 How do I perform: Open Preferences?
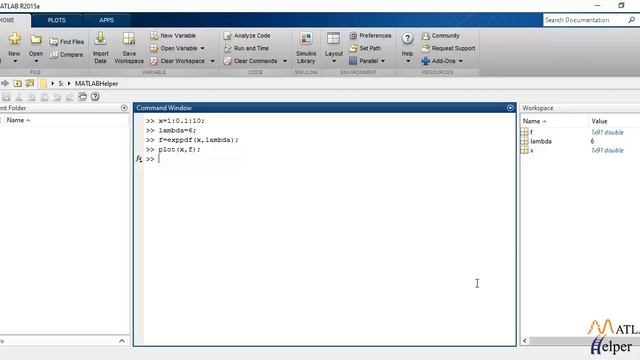pyautogui.click(x=370, y=36)
